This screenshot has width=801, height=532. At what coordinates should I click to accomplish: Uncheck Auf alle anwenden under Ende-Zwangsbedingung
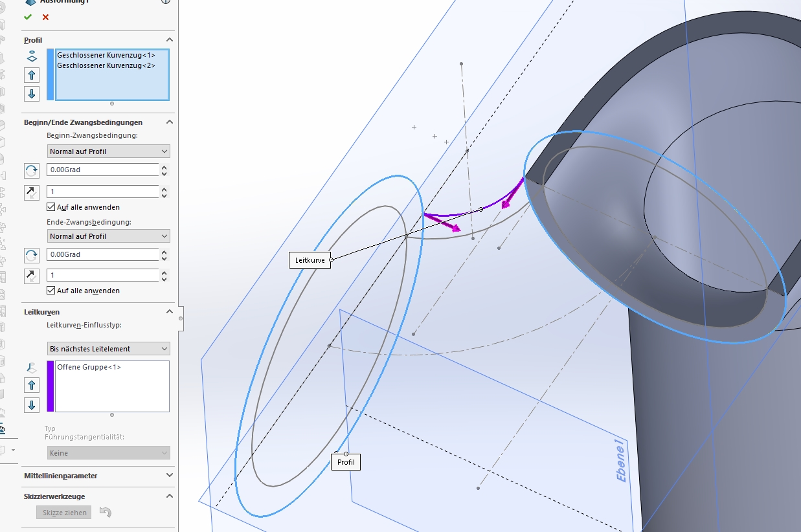[51, 291]
